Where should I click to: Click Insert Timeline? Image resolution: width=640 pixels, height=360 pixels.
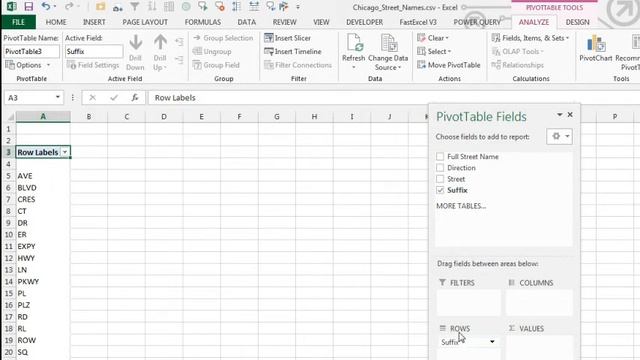(293, 51)
